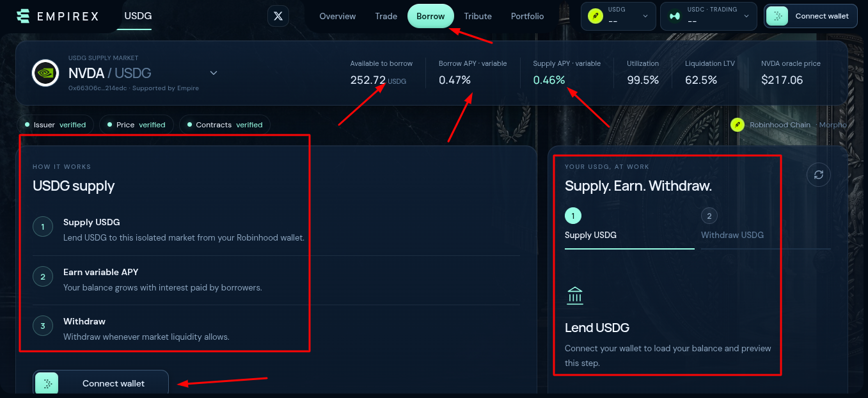This screenshot has height=398, width=868.
Task: Click the Issuer verified badge
Action: [x=56, y=125]
